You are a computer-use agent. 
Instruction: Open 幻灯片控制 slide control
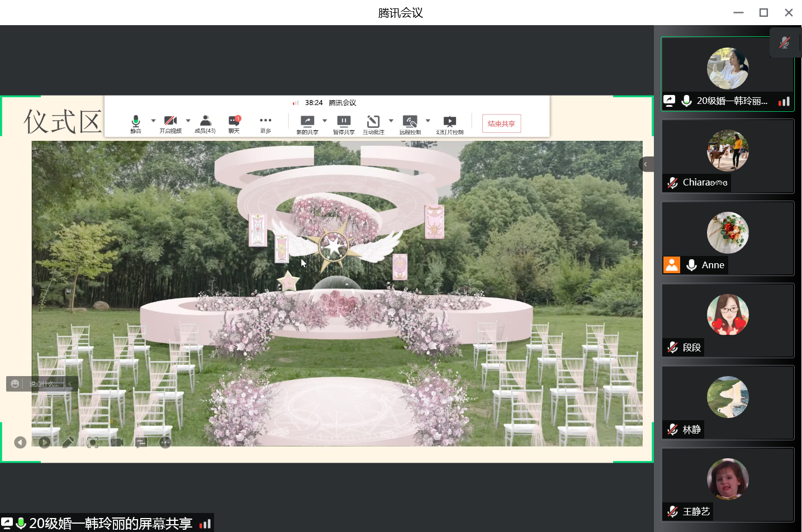coord(450,123)
